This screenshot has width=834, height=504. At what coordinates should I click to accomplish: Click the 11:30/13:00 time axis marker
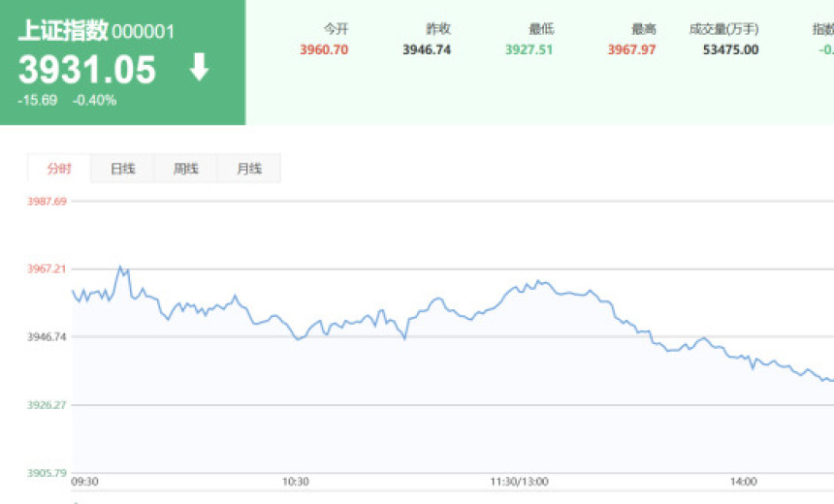[x=520, y=482]
